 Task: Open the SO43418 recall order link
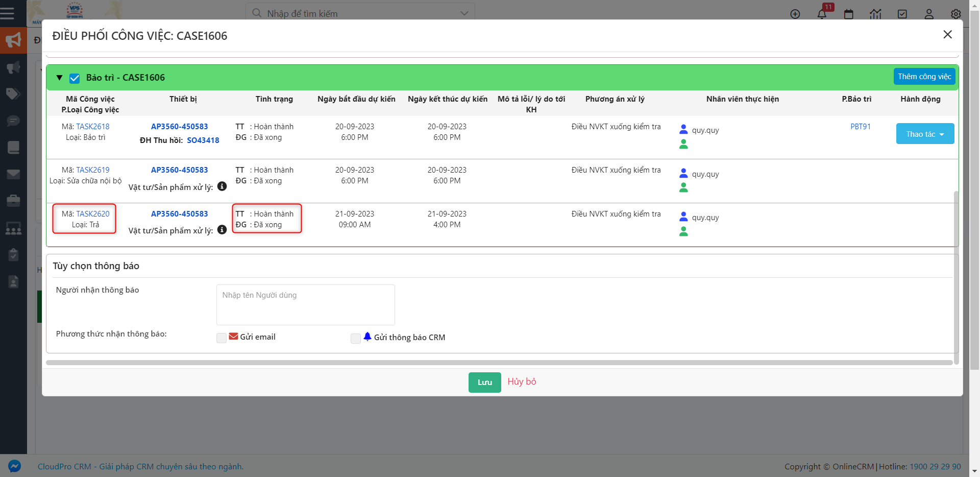203,140
